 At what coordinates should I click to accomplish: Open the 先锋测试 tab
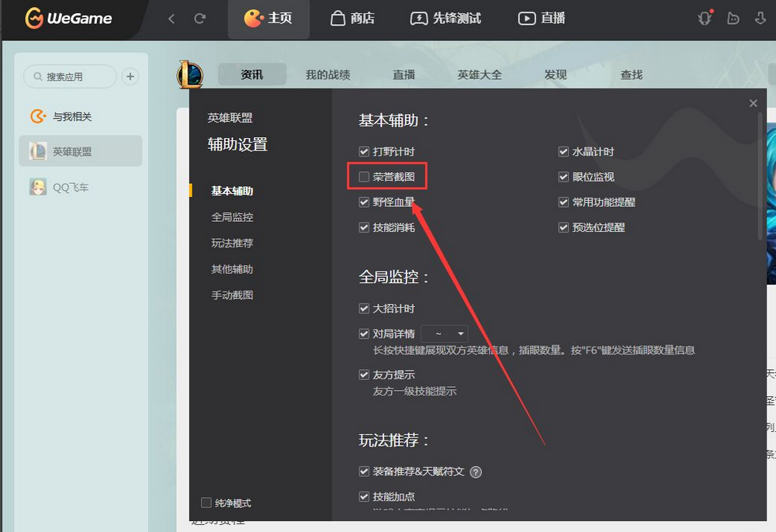tap(445, 19)
